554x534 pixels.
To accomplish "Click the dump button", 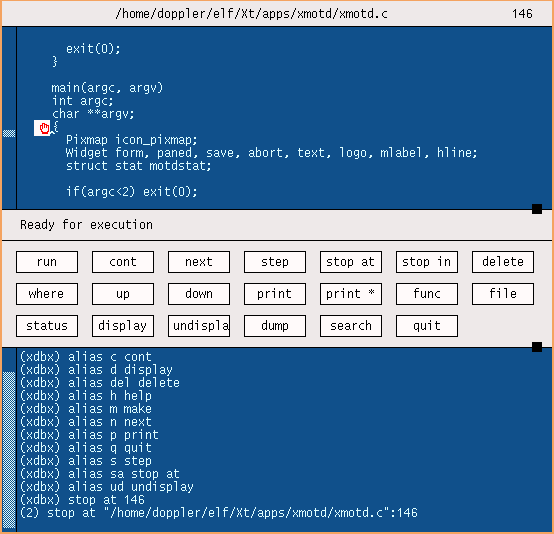I will (x=275, y=326).
